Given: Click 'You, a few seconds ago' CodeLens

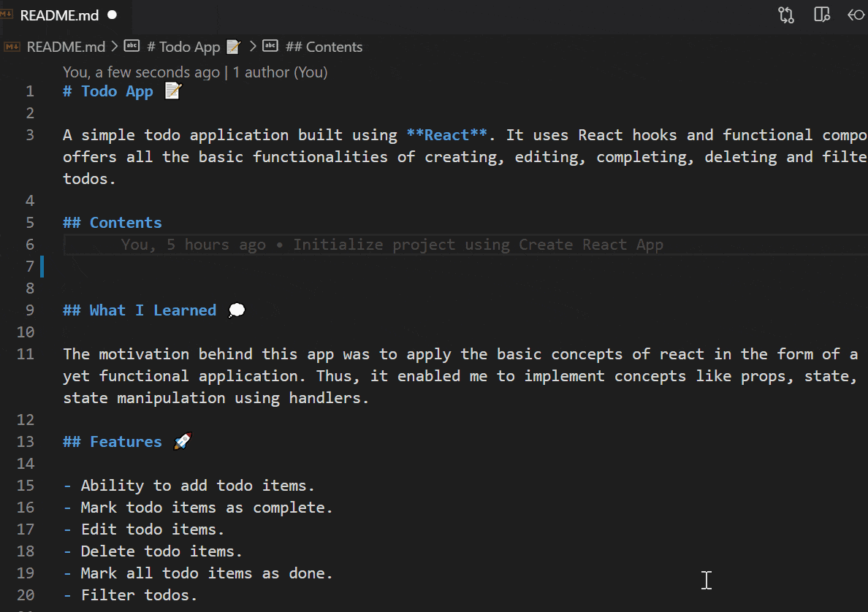Looking at the screenshot, I should coord(141,72).
